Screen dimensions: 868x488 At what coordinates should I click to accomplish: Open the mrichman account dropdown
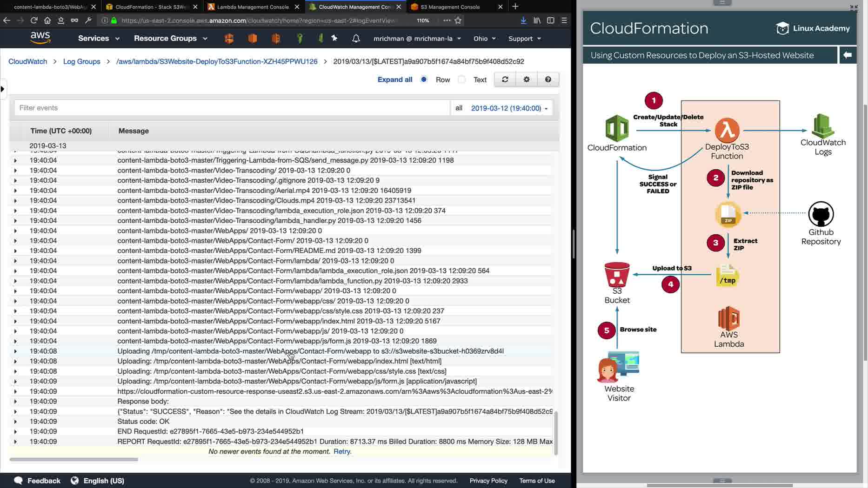tap(417, 39)
